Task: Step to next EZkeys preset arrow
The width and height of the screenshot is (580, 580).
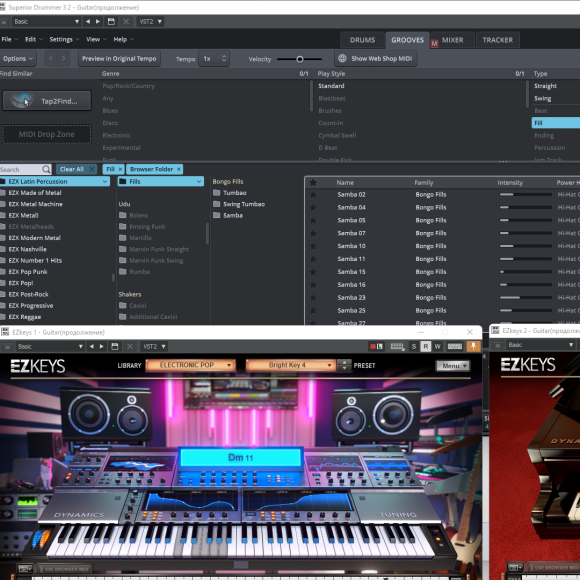Action: [344, 368]
